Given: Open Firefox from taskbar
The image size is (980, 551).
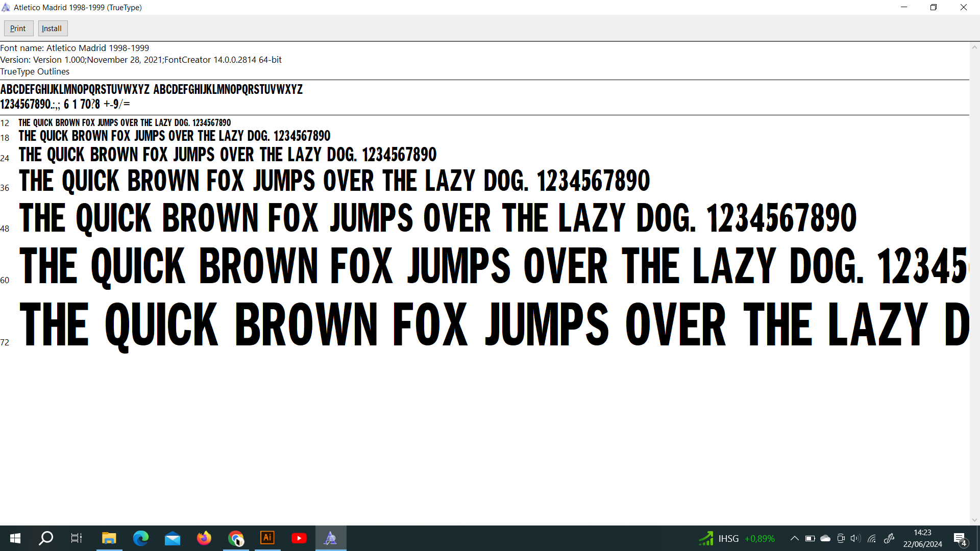Looking at the screenshot, I should pos(204,538).
